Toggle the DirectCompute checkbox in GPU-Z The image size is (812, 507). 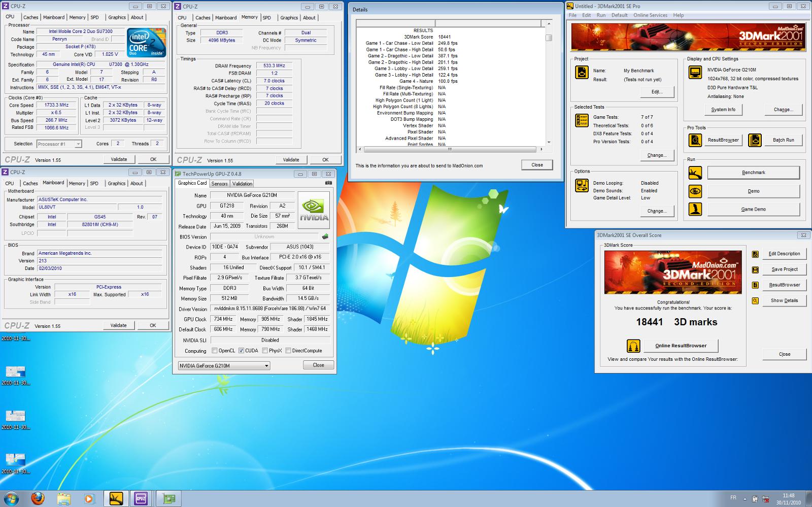pos(288,351)
